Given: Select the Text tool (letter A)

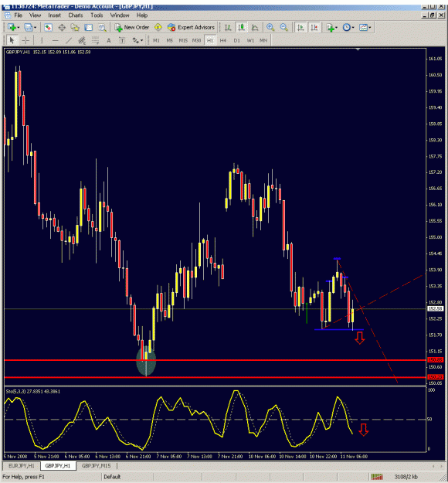Looking at the screenshot, I should coord(109,40).
